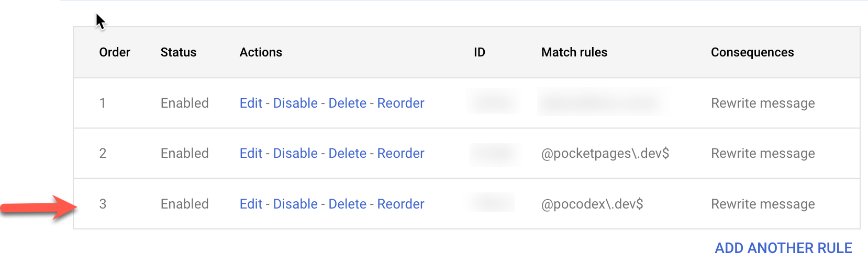
Task: Reorder rule 1
Action: [x=400, y=103]
